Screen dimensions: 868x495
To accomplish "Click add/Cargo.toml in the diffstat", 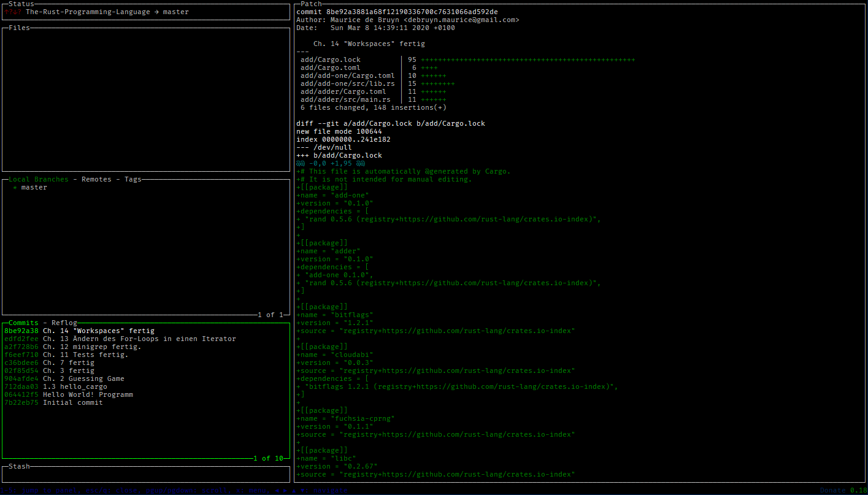I will [331, 67].
